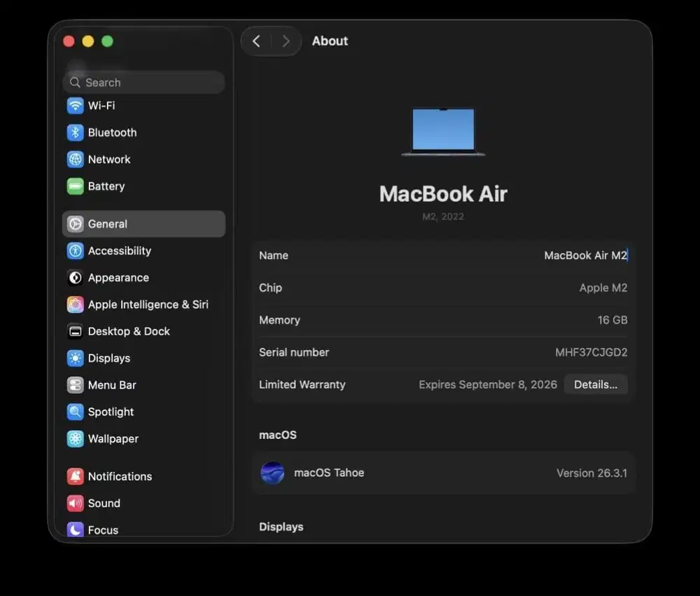Open Bluetooth settings from the sidebar
Viewport: 700px width, 596px height.
point(75,132)
